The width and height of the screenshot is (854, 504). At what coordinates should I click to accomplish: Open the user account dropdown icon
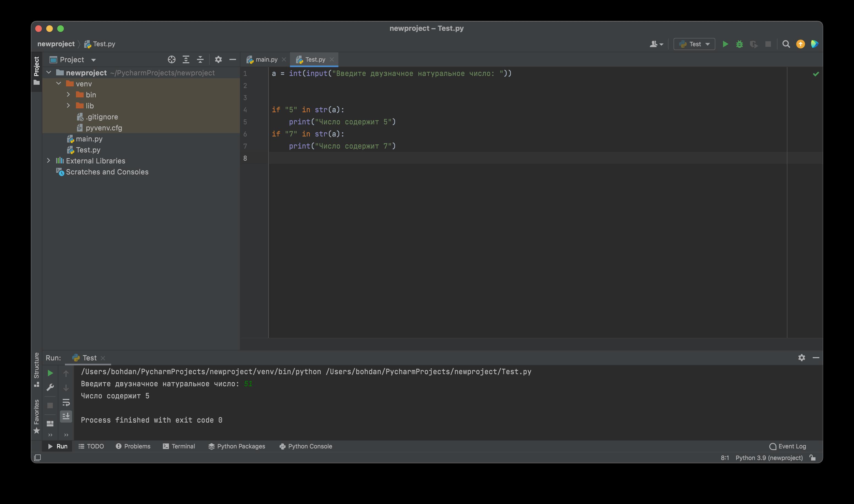[x=656, y=44]
